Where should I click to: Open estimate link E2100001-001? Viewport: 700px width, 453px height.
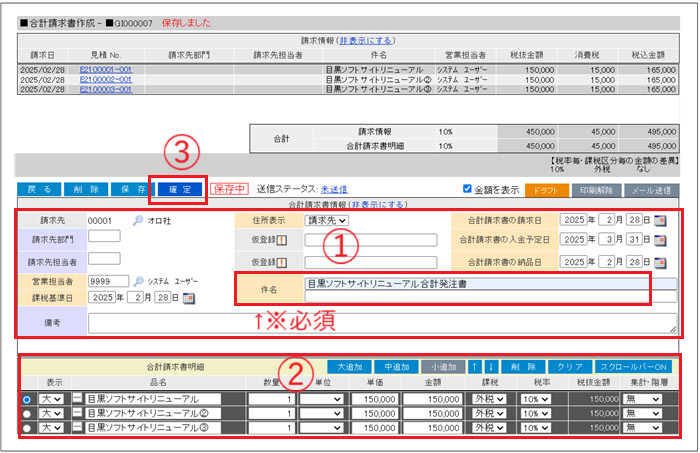pyautogui.click(x=105, y=69)
